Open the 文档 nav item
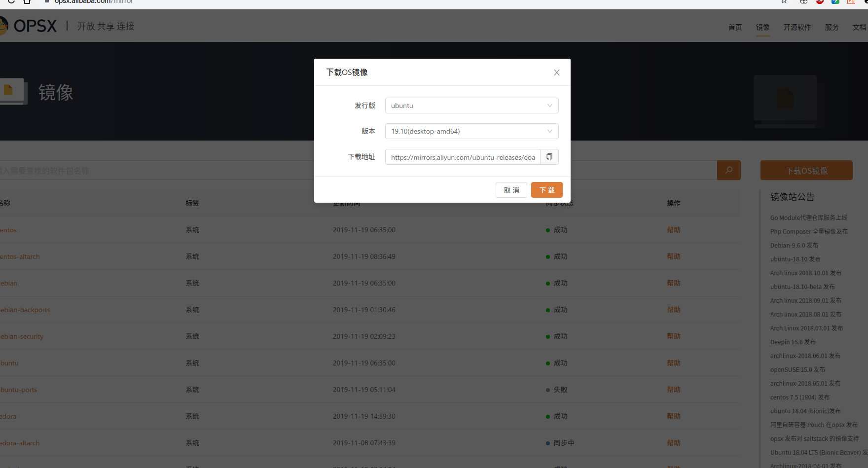Viewport: 868px width, 468px height. pyautogui.click(x=860, y=27)
